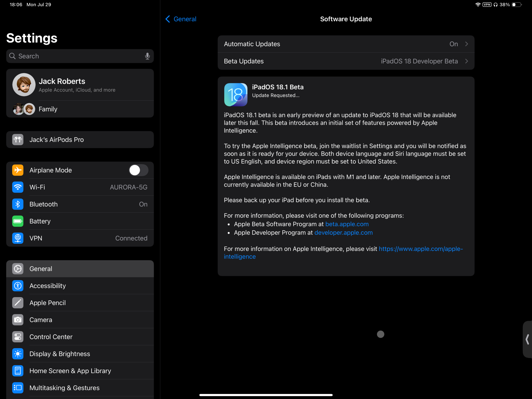Go back to General
The height and width of the screenshot is (399, 532).
tap(181, 19)
